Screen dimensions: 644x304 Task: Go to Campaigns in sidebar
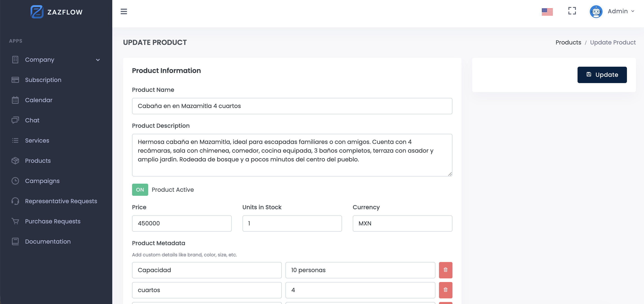[x=42, y=181]
